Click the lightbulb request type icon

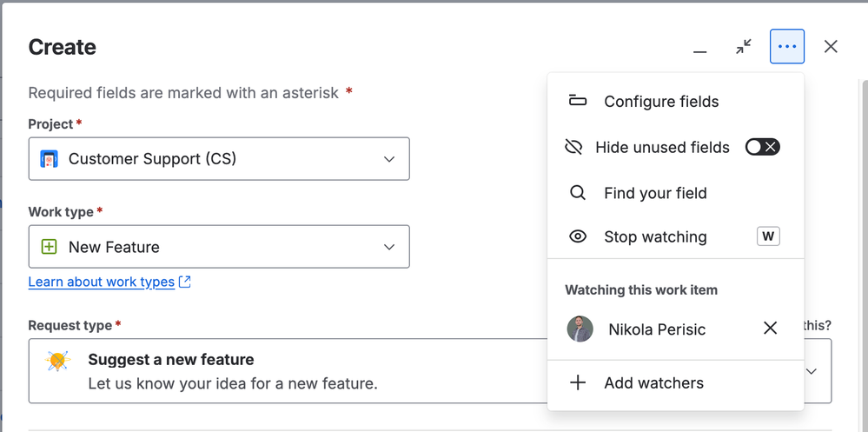tap(58, 362)
